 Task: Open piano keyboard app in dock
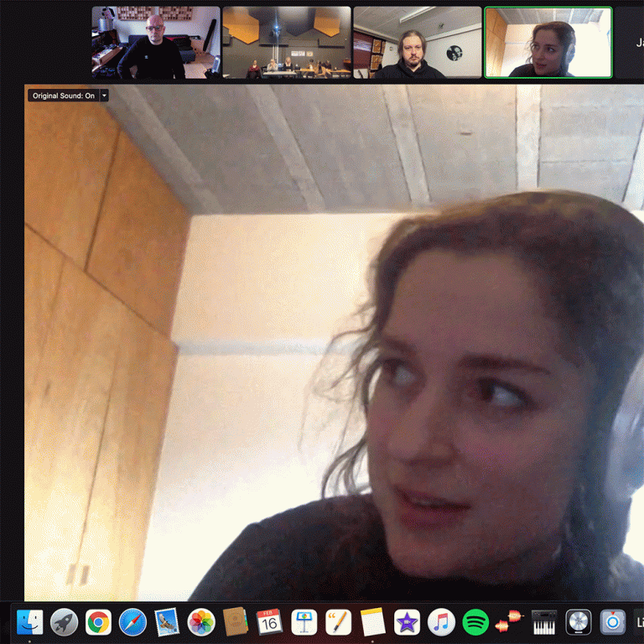point(544,622)
